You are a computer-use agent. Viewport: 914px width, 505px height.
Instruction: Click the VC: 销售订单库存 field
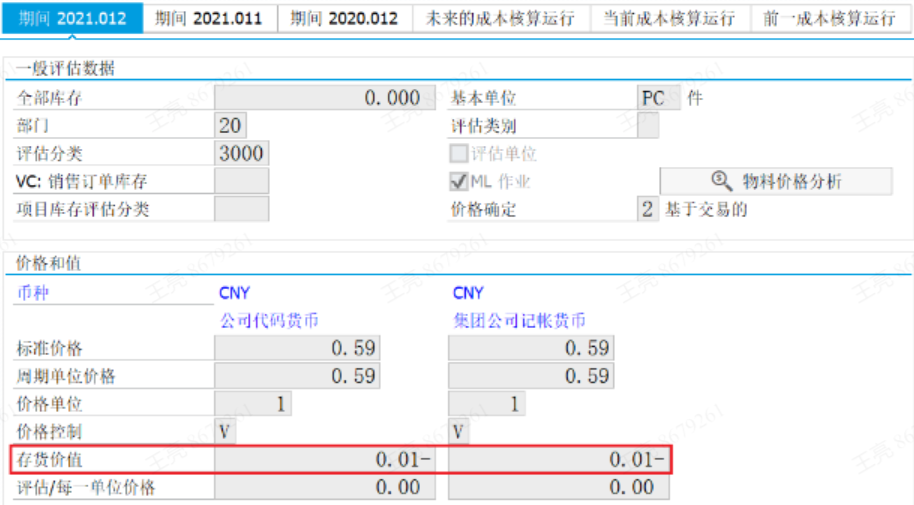pyautogui.click(x=241, y=181)
